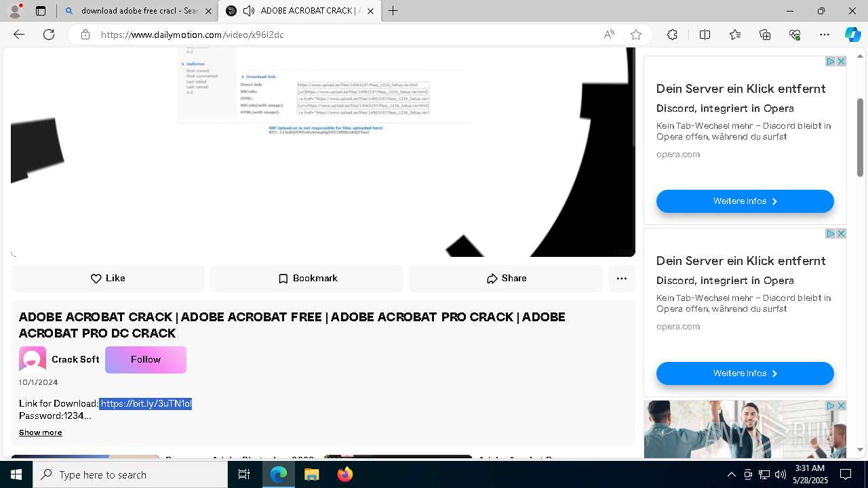The width and height of the screenshot is (868, 488).
Task: Click first ad Weitere Infos button
Action: 745,201
